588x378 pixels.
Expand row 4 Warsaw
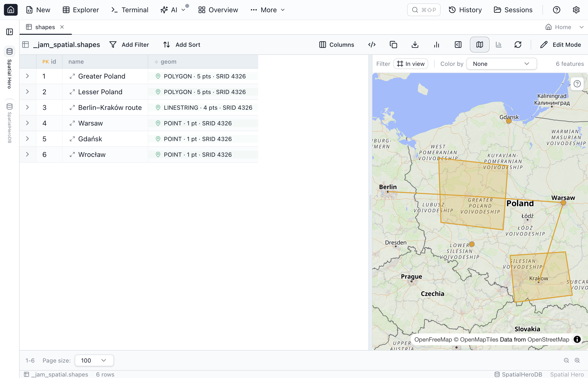(x=27, y=123)
